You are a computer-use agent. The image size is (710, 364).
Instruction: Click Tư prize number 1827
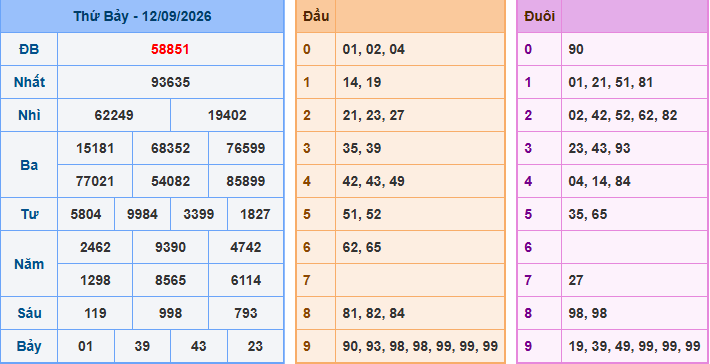point(255,214)
